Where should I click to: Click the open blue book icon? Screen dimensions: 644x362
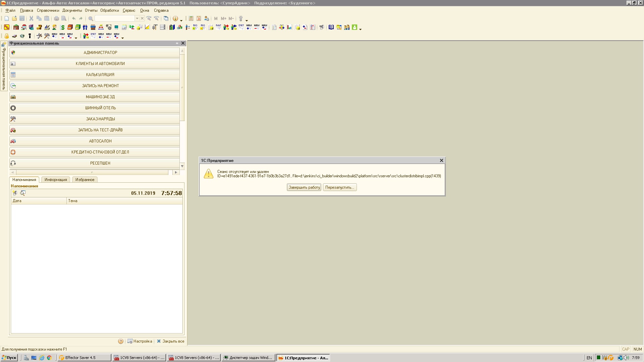pos(331,27)
